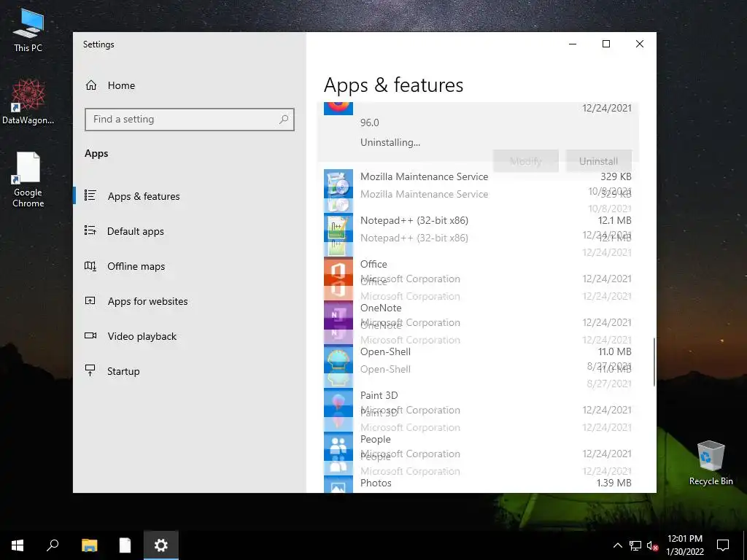Click the Paint 3D app icon
Image resolution: width=747 pixels, height=560 pixels.
(x=338, y=402)
